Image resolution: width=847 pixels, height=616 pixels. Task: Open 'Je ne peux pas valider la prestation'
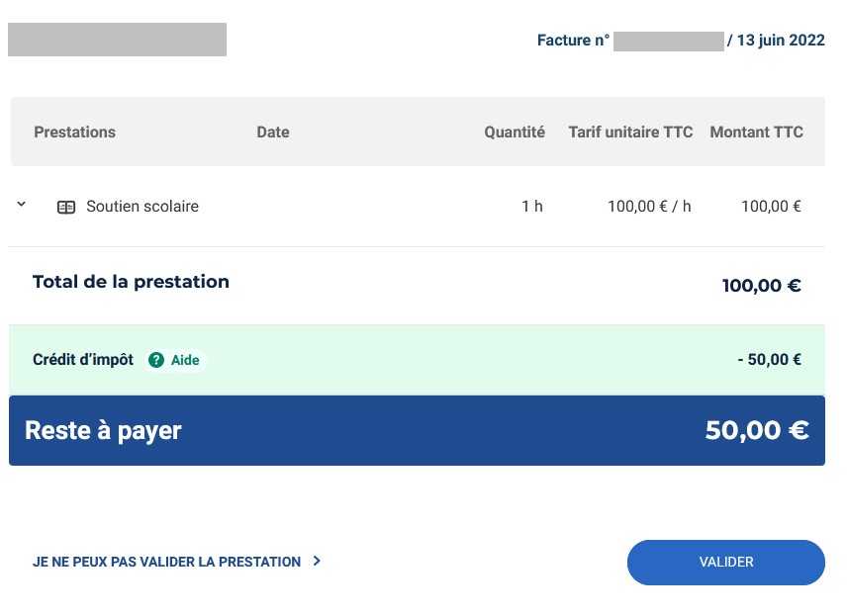coord(166,562)
